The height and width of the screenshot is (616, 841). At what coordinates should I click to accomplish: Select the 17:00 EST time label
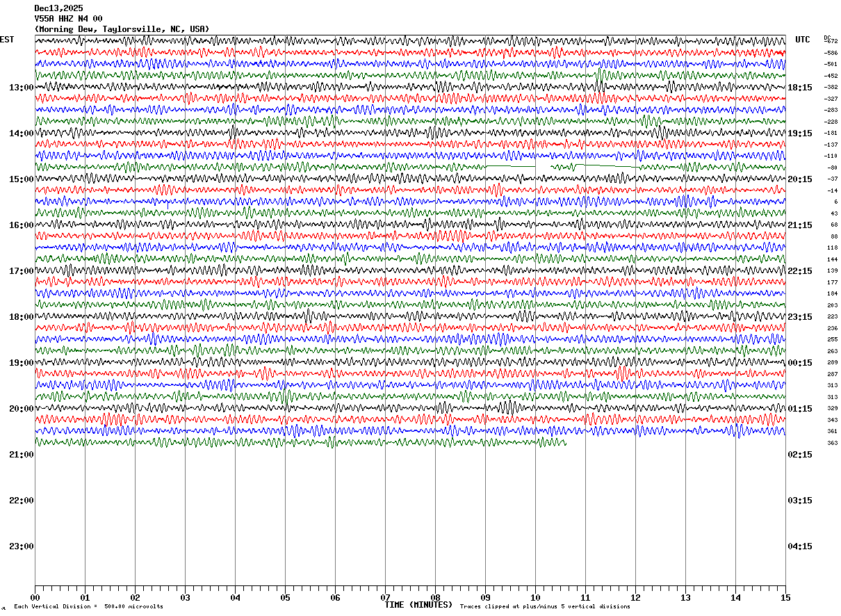22,271
